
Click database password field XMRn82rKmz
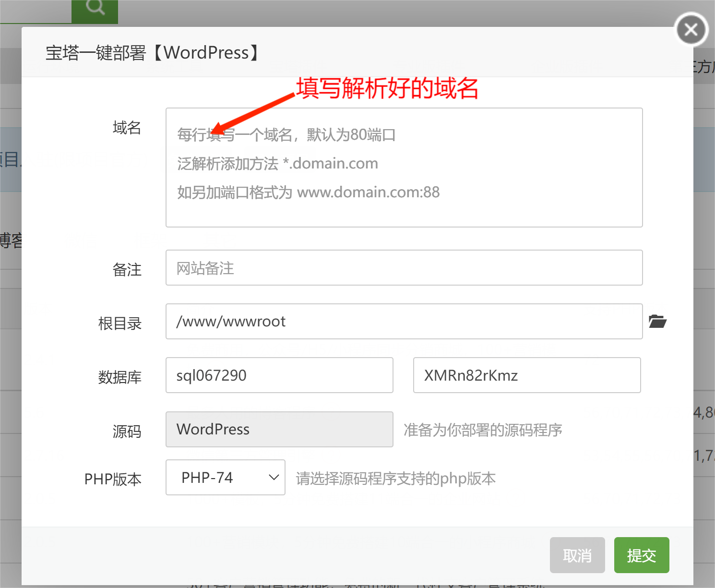point(527,375)
